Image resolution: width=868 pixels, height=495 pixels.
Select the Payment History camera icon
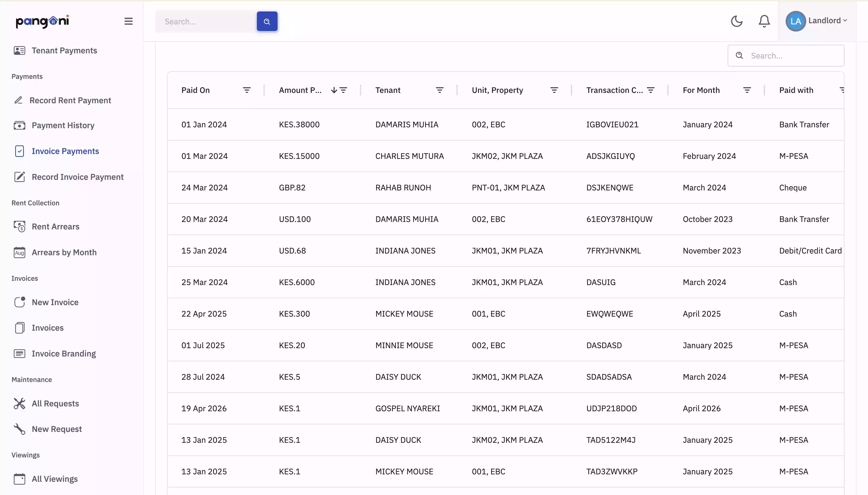20,125
